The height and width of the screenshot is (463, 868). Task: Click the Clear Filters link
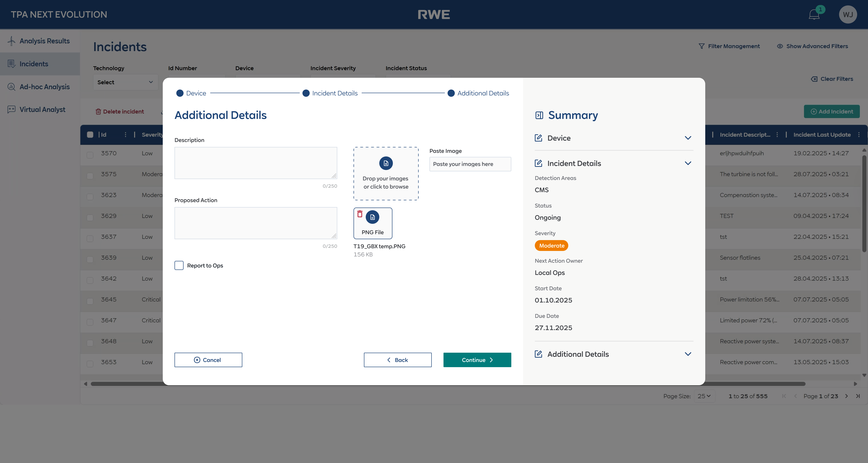832,79
